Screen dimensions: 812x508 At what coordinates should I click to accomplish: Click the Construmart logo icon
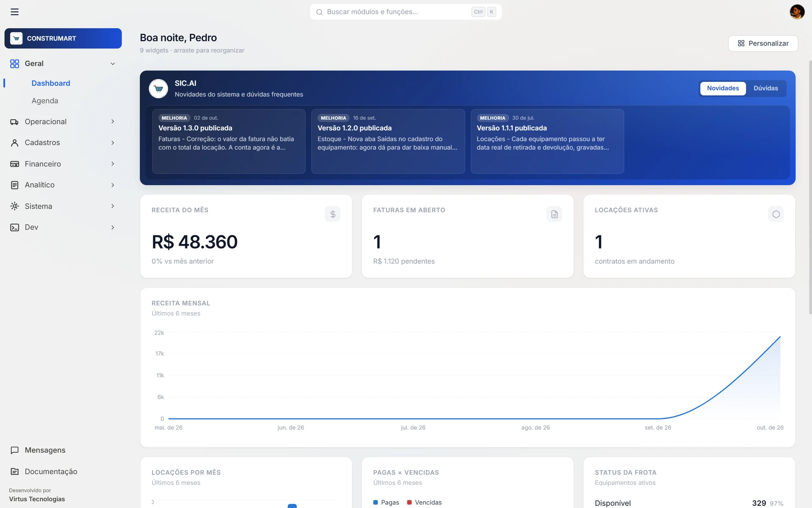tap(16, 39)
